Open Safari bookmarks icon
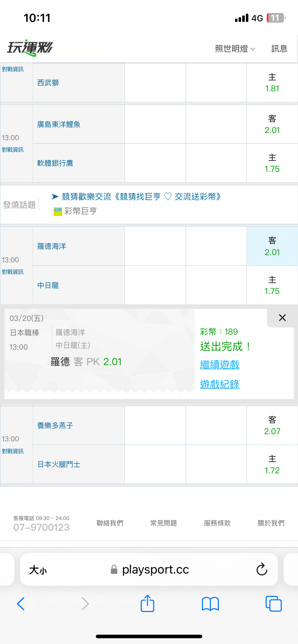 (211, 604)
